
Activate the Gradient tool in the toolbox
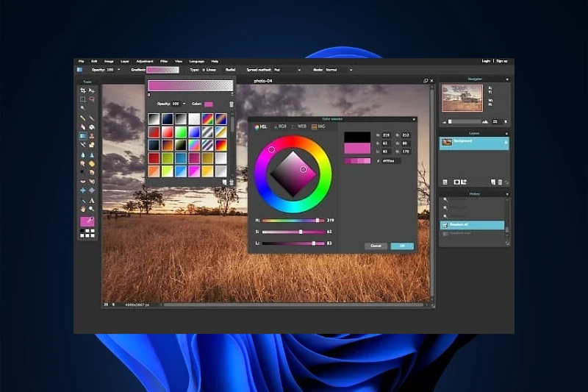coord(83,136)
